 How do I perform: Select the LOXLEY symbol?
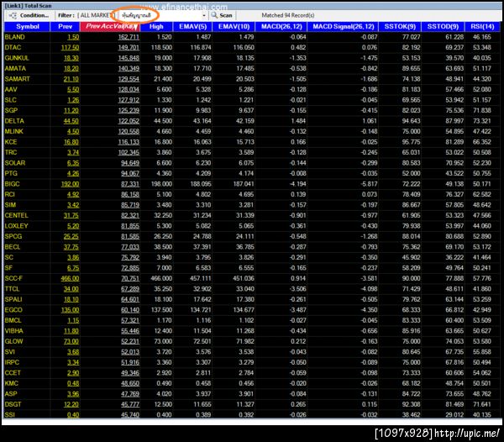[x=16, y=226]
